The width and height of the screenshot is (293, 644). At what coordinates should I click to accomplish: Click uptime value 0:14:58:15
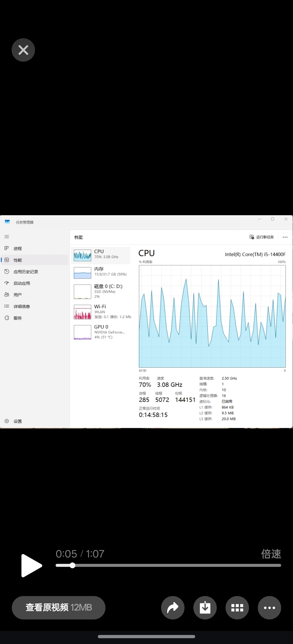point(153,415)
